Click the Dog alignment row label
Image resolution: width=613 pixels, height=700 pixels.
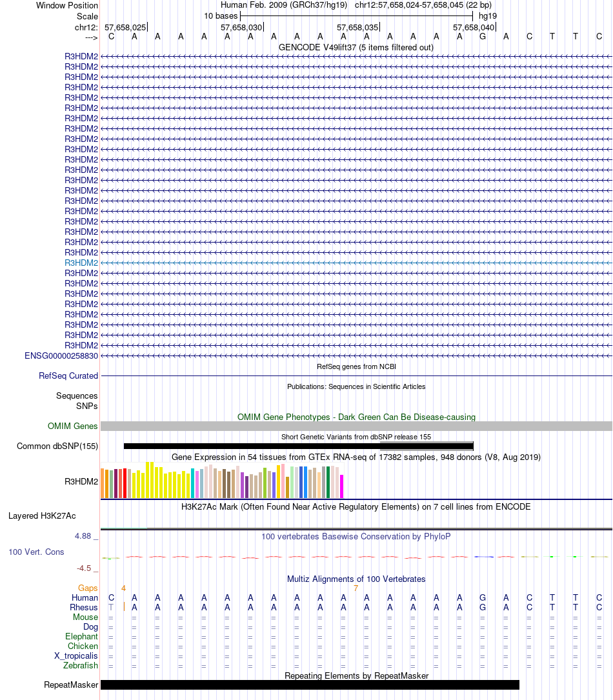pos(90,627)
